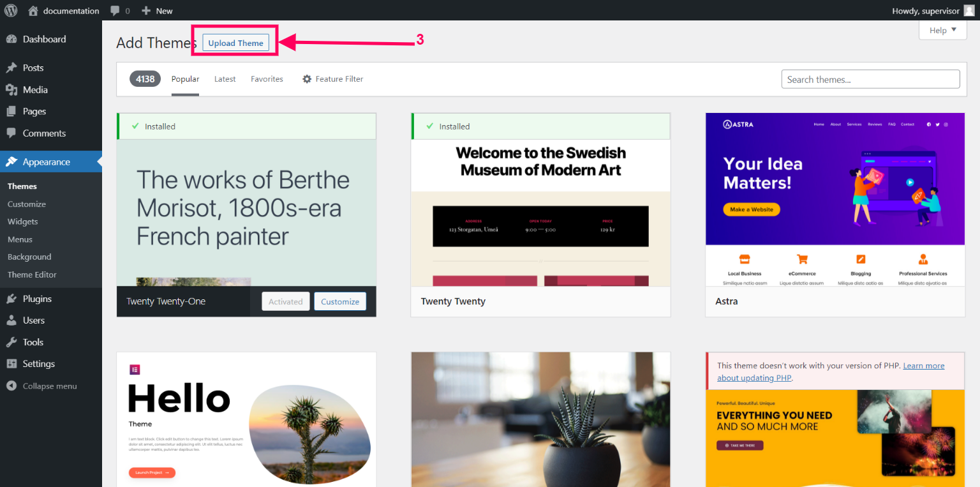Click the Comments icon in sidebar
This screenshot has width=980, height=487.
(x=11, y=133)
